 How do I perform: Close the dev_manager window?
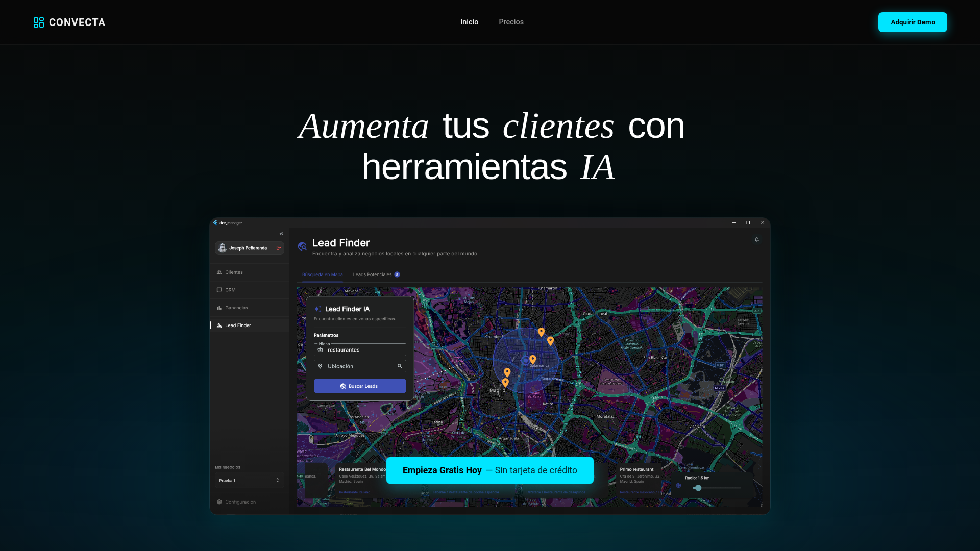pyautogui.click(x=763, y=223)
